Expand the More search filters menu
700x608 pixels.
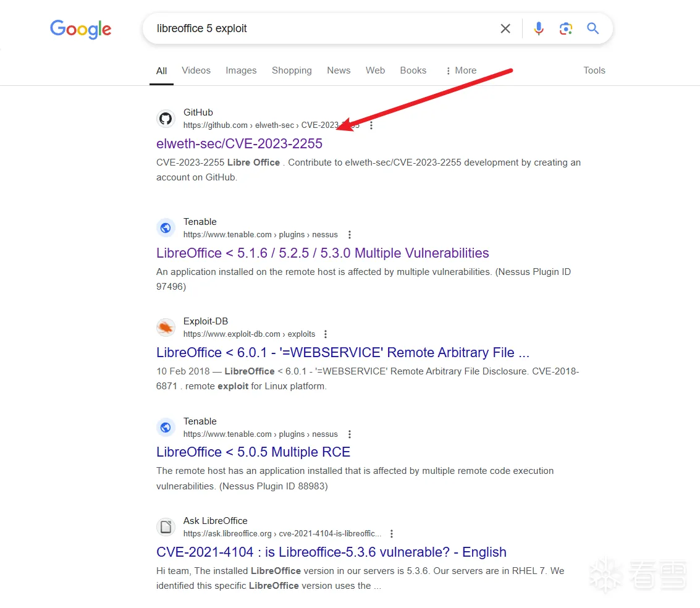coord(461,70)
